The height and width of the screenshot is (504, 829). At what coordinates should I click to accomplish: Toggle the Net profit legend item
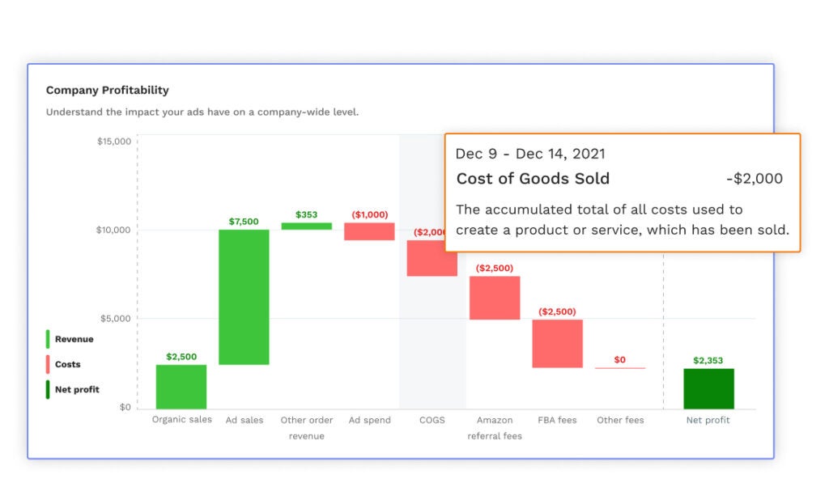pyautogui.click(x=73, y=389)
